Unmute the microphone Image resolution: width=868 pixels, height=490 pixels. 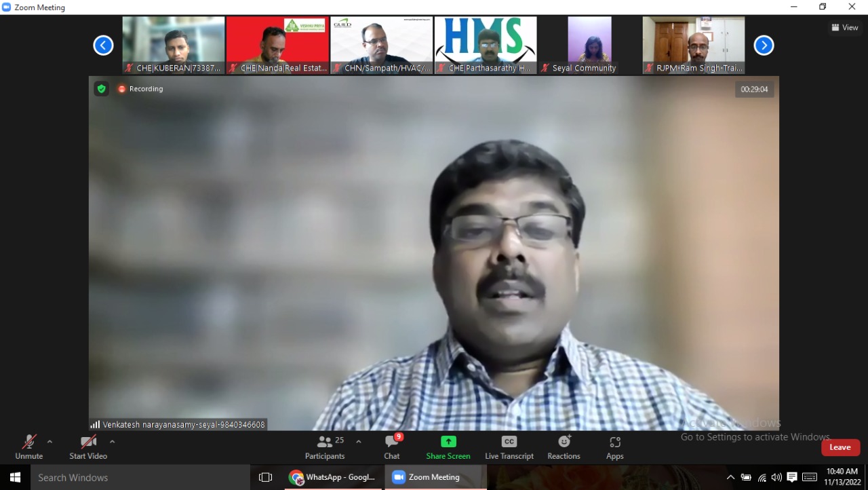pos(29,442)
